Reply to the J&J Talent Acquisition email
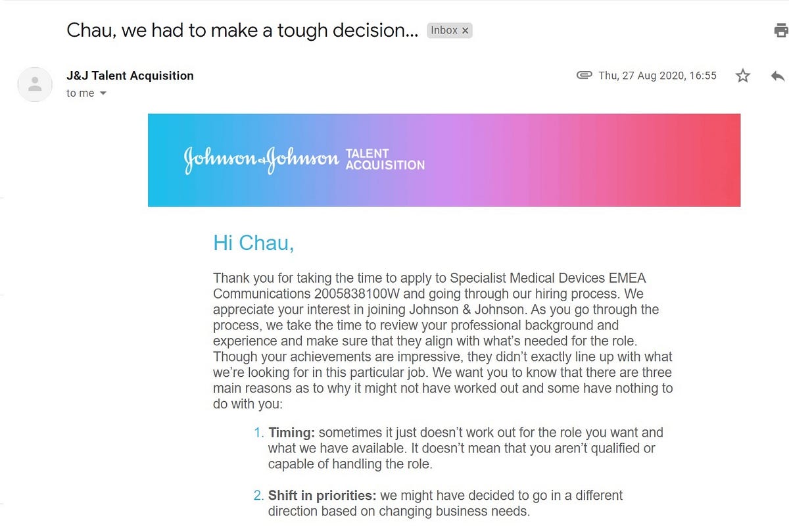This screenshot has width=789, height=532. [778, 76]
